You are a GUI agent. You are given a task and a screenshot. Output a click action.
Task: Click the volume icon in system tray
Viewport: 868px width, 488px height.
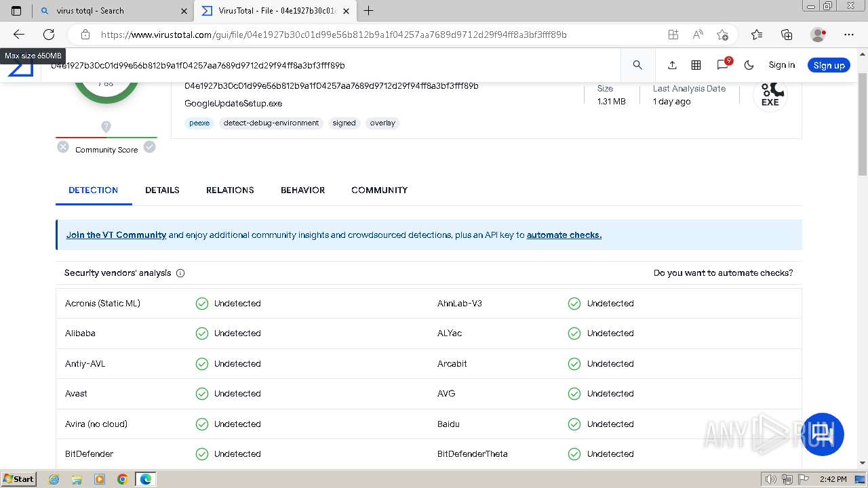point(770,479)
